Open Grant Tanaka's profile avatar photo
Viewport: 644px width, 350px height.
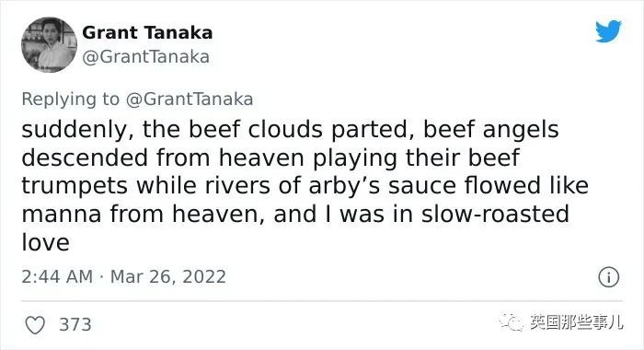49,45
